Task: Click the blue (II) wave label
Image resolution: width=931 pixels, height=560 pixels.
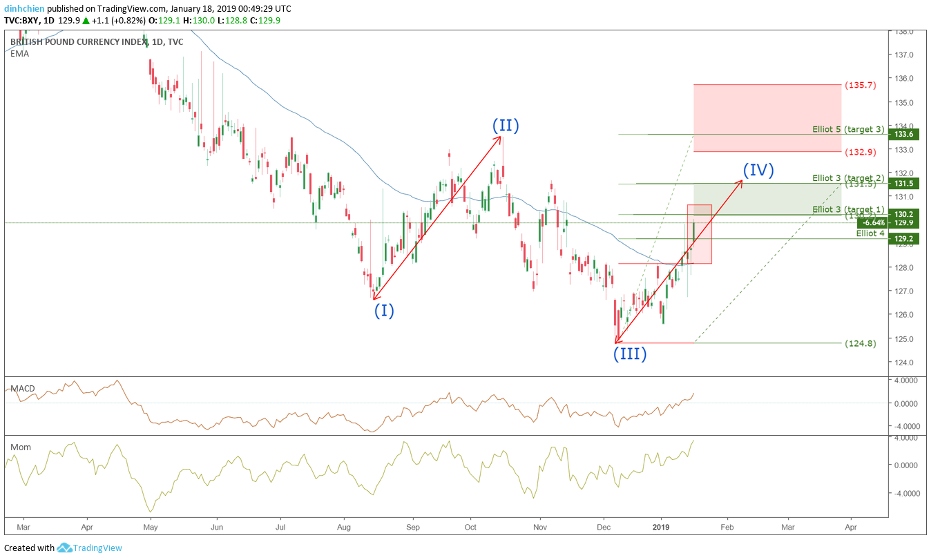Action: pos(506,126)
